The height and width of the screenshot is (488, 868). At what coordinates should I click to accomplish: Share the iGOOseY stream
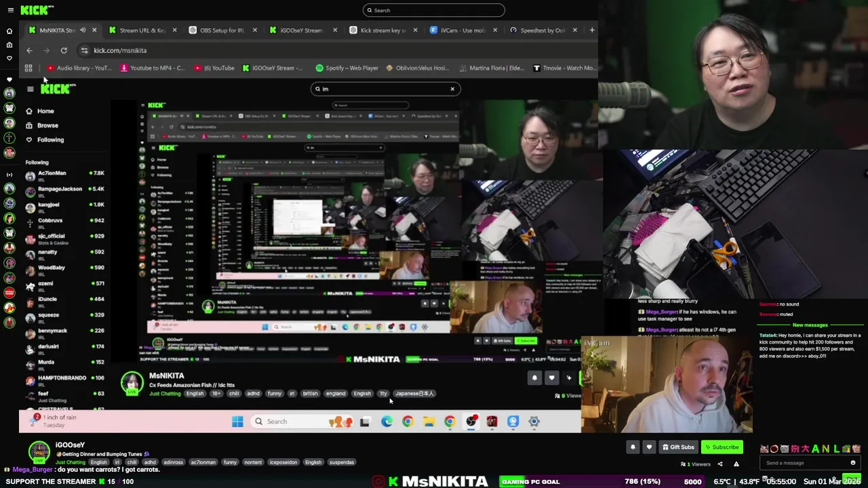(x=720, y=464)
